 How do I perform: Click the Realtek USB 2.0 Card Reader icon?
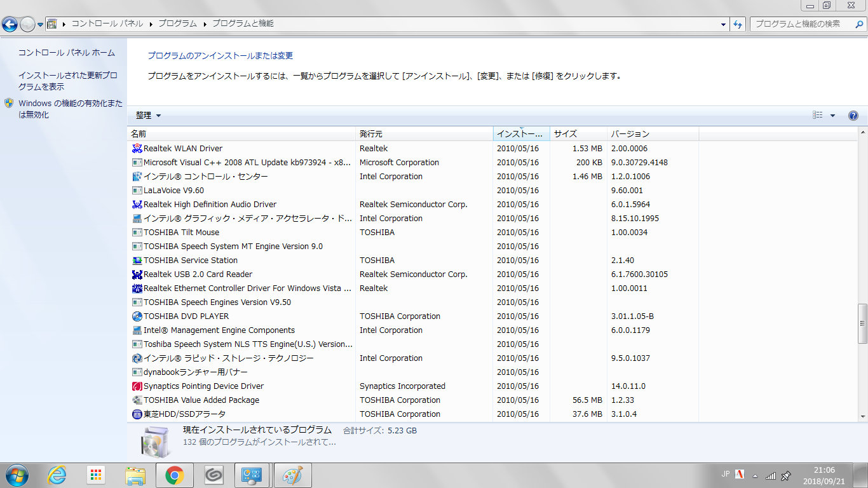click(137, 274)
